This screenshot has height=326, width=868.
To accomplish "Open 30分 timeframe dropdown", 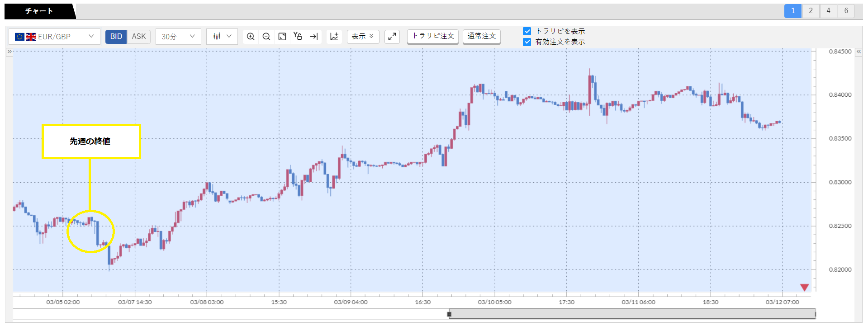I will pos(178,37).
